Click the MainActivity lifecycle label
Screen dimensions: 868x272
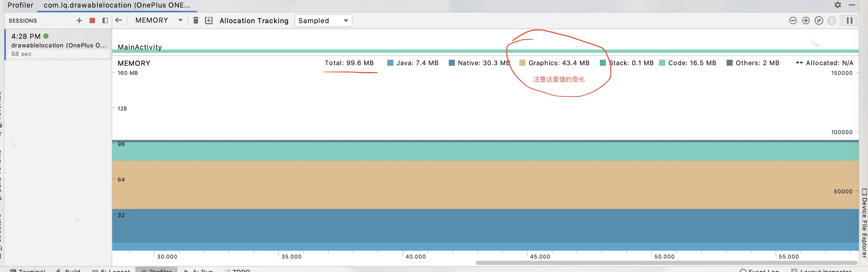point(139,47)
